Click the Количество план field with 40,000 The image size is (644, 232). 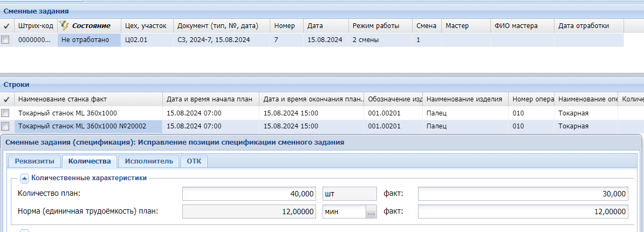point(250,194)
